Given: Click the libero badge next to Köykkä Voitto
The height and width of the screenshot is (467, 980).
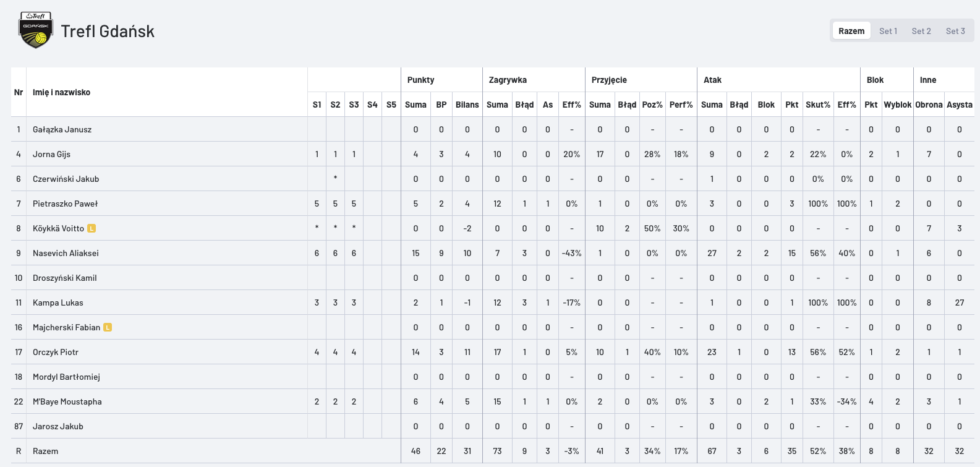Looking at the screenshot, I should click(x=92, y=228).
